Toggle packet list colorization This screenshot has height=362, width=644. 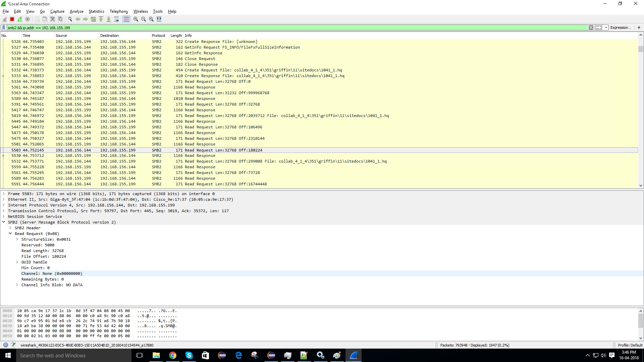[126, 19]
